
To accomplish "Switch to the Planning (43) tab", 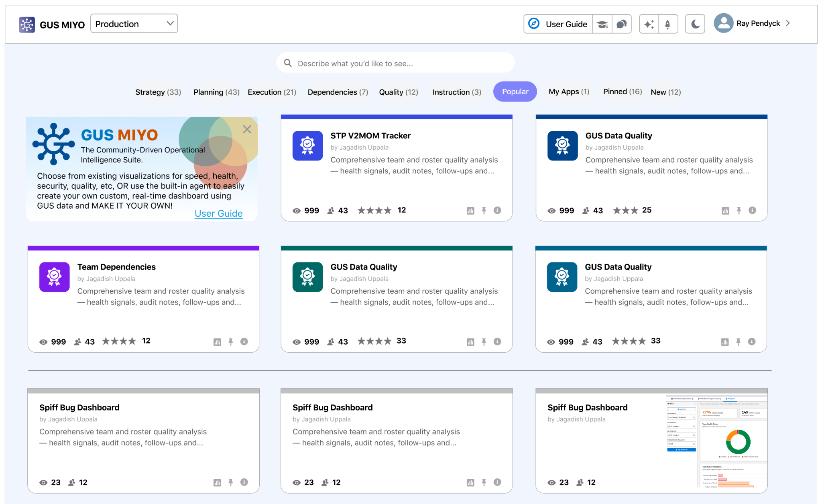I will click(216, 92).
